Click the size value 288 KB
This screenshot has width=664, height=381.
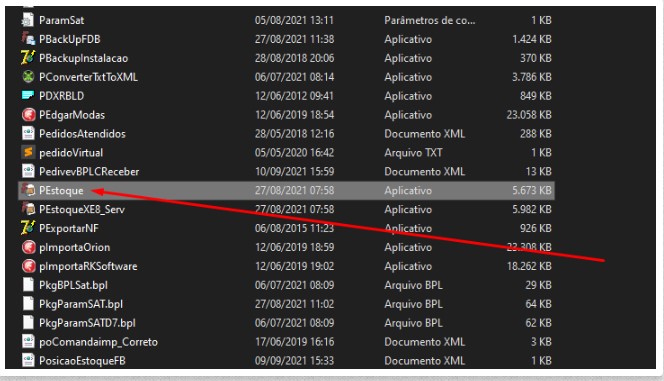(x=536, y=134)
